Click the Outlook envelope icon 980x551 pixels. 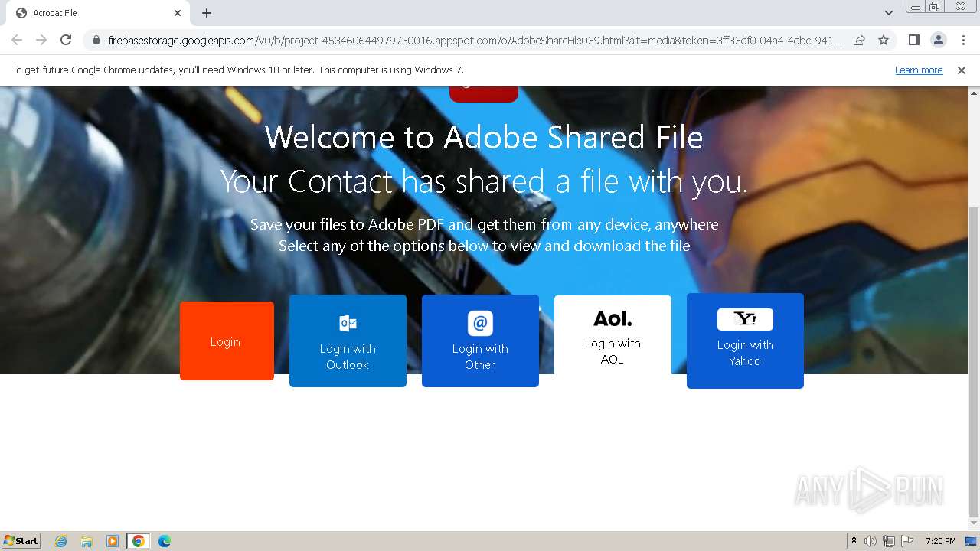click(x=348, y=323)
